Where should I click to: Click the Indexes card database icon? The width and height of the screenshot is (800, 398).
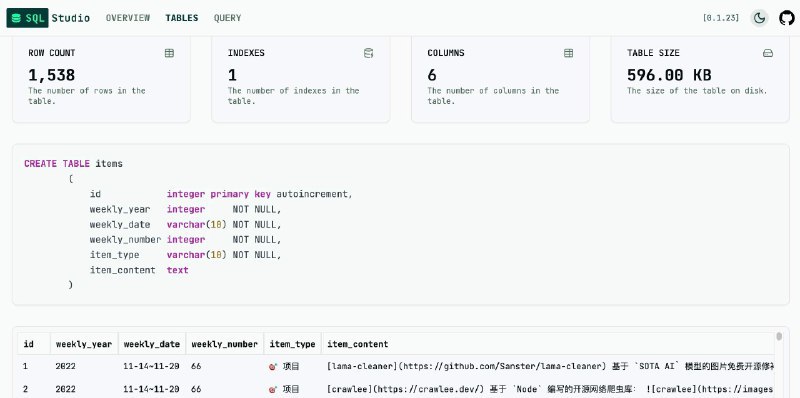tap(368, 53)
